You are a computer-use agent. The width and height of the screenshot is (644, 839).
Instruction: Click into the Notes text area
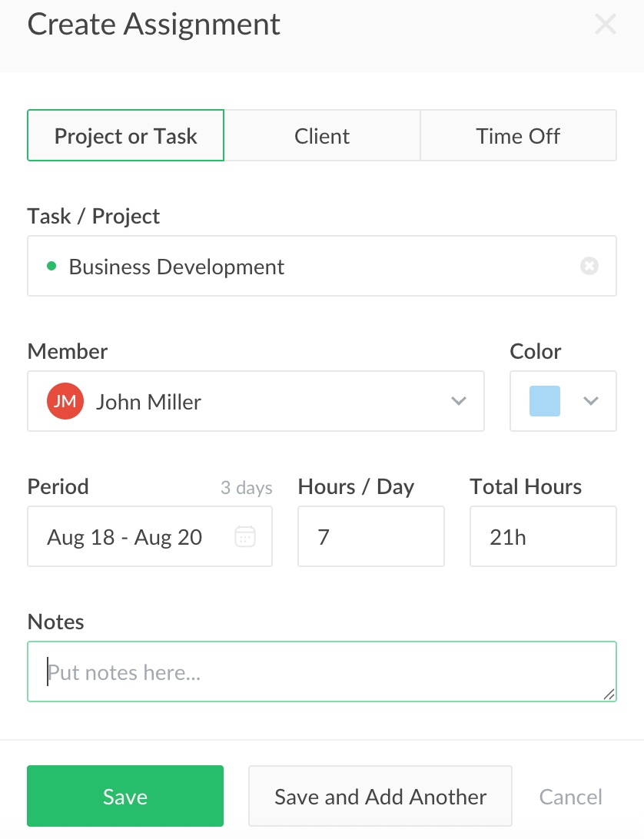(x=322, y=672)
